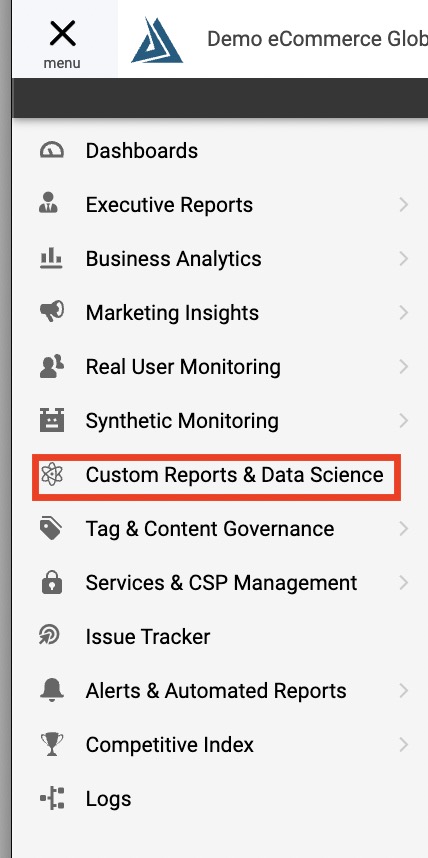Viewport: 428px width, 858px height.
Task: Close the menu with the X icon
Action: coord(62,34)
